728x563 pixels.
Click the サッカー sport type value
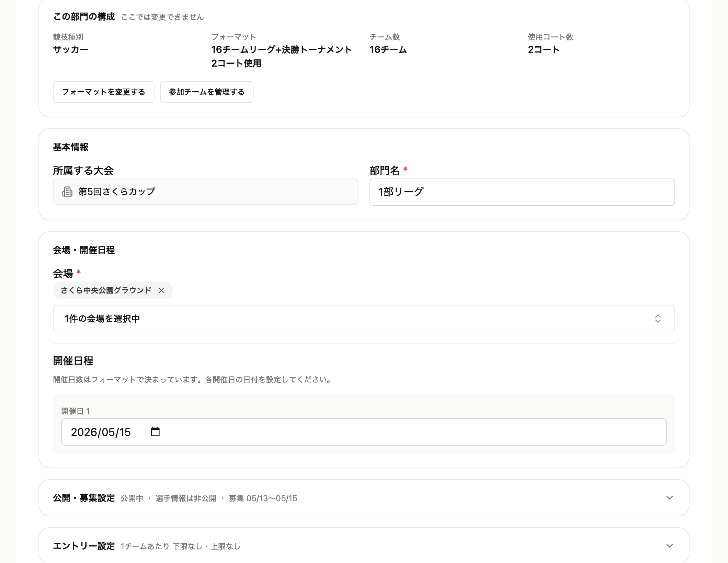point(70,49)
